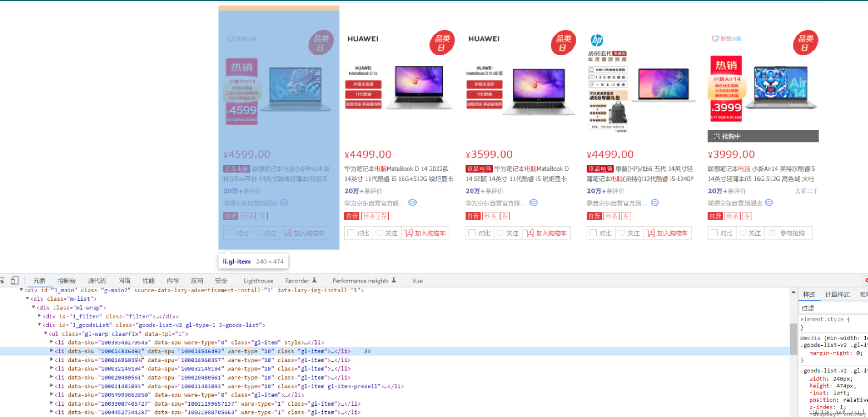This screenshot has height=417, width=868.
Task: Click the 品类日 badge on the 小新Air14 item
Action: pyautogui.click(x=805, y=43)
